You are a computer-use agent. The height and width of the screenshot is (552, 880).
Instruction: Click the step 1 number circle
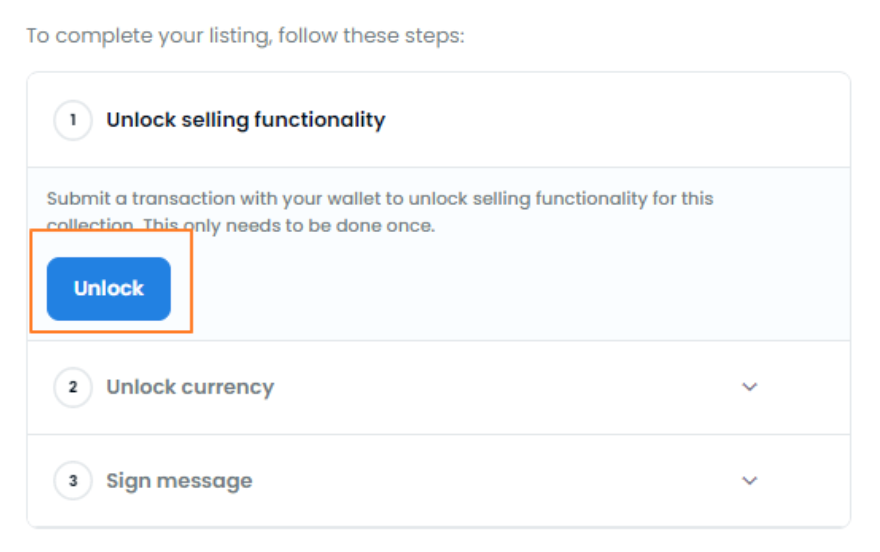coord(73,120)
